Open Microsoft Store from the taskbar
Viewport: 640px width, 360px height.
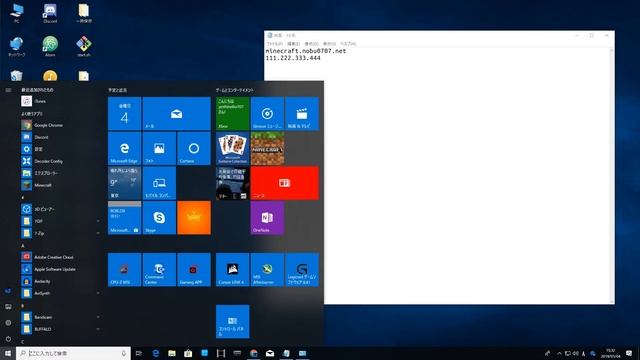point(188,353)
